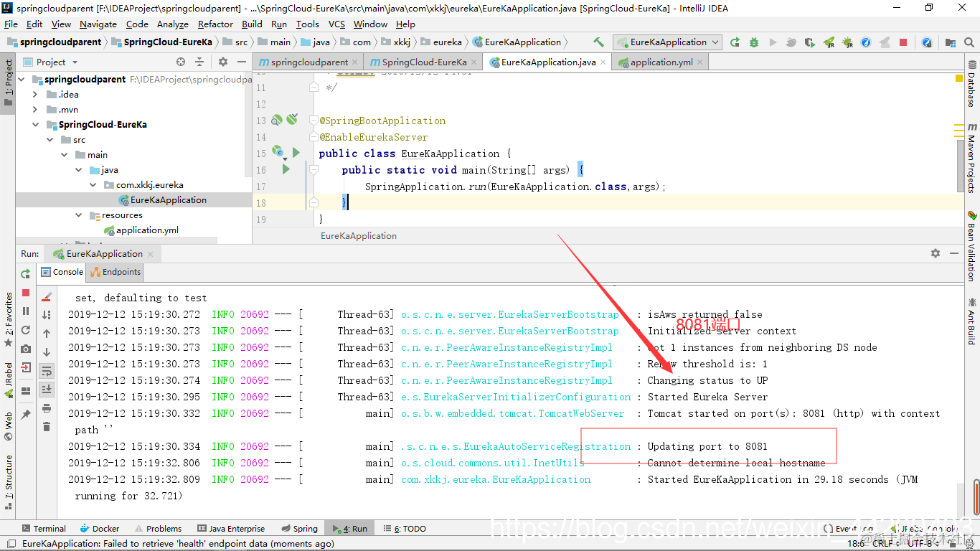Image resolution: width=980 pixels, height=551 pixels.
Task: Stop the process in Run panel sidebar
Action: (x=26, y=293)
